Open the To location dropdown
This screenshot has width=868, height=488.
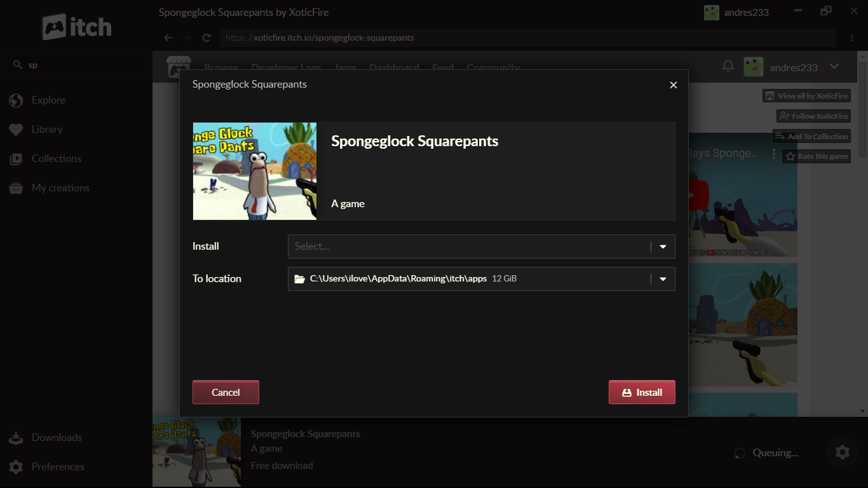481,279
